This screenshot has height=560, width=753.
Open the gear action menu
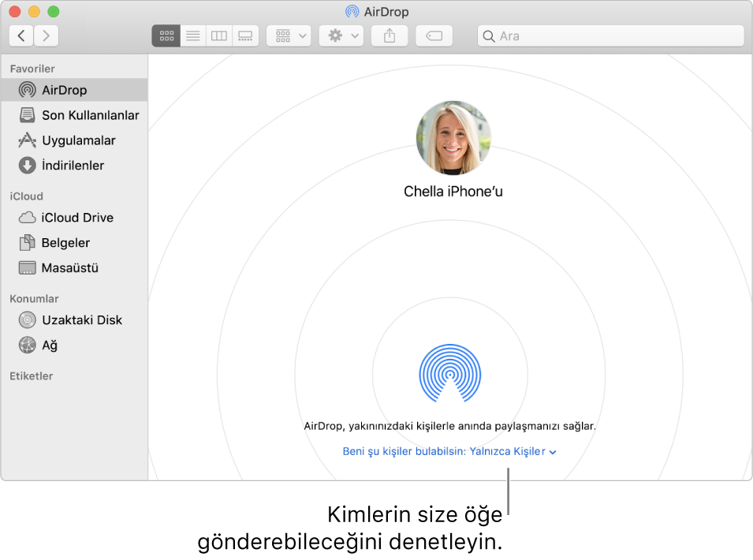pos(341,36)
